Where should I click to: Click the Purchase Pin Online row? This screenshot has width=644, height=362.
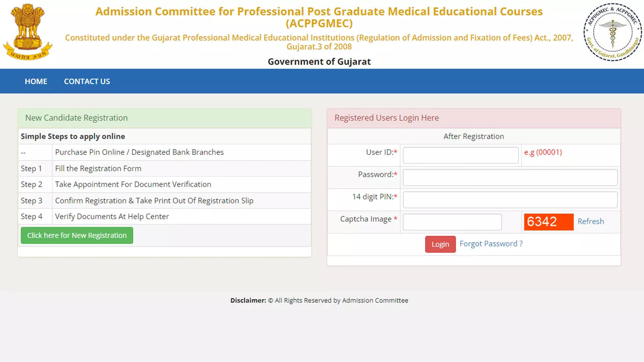pyautogui.click(x=139, y=152)
